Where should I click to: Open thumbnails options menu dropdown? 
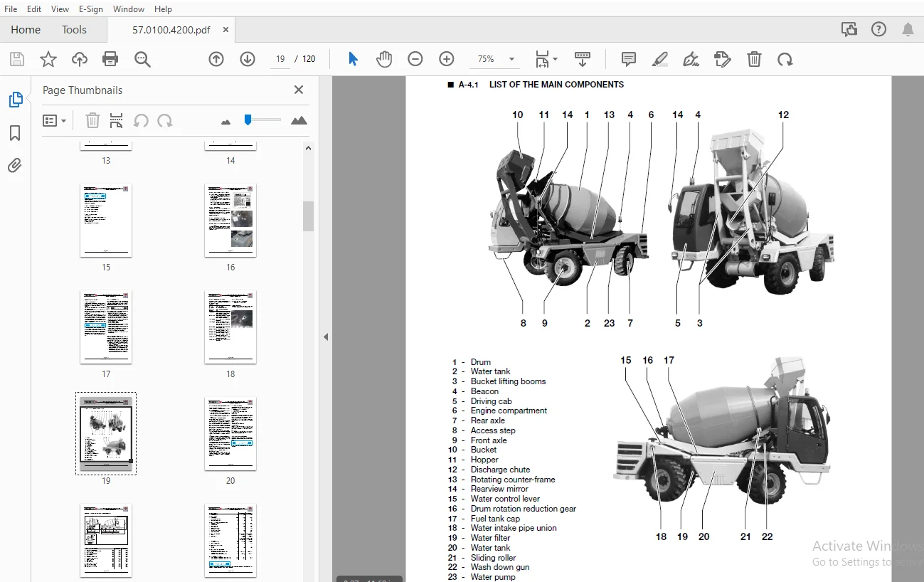54,120
